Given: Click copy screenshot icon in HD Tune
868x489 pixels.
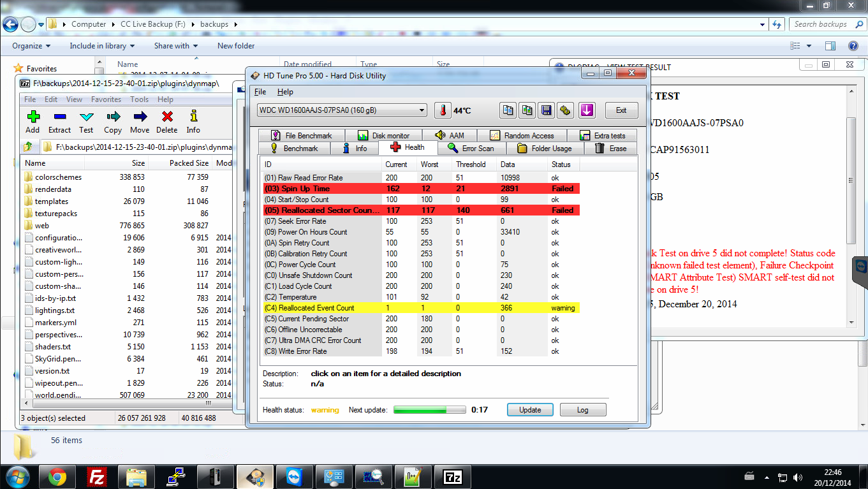Looking at the screenshot, I should click(x=527, y=110).
